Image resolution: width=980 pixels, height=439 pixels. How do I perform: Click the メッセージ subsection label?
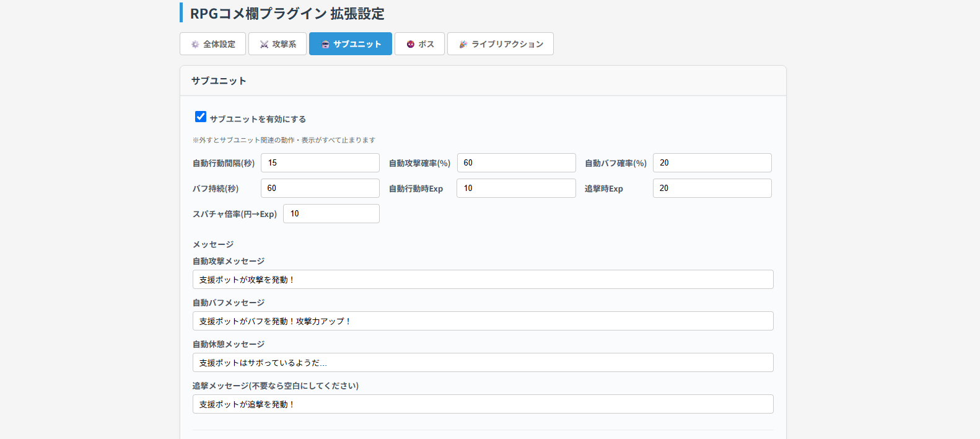pos(213,244)
